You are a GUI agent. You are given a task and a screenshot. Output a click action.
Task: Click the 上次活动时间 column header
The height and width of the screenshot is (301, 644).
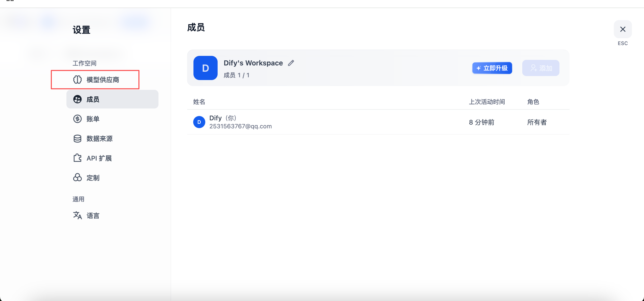pyautogui.click(x=487, y=102)
